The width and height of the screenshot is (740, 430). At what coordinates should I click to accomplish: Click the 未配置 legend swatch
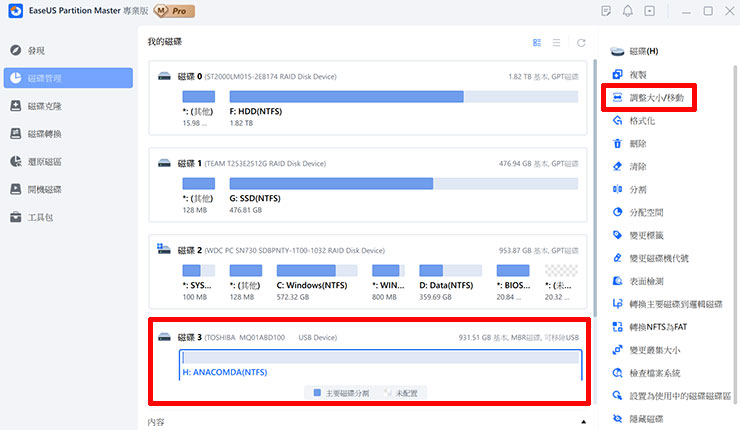tap(388, 393)
